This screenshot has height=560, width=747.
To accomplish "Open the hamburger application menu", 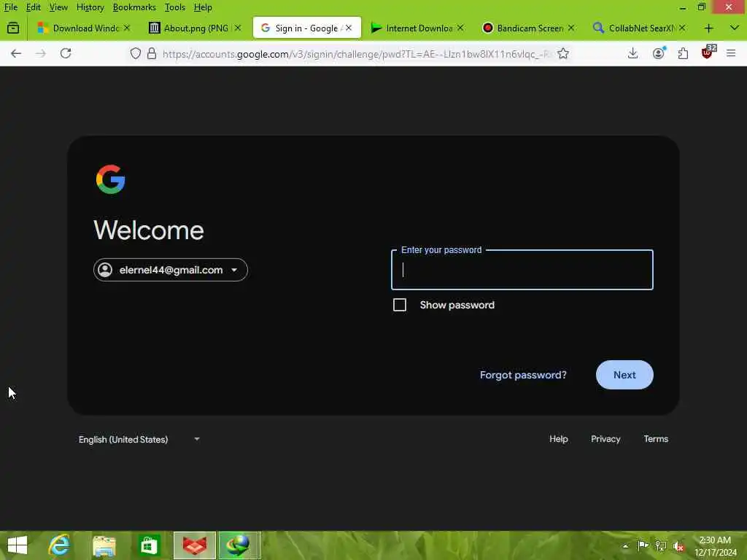I will [731, 53].
